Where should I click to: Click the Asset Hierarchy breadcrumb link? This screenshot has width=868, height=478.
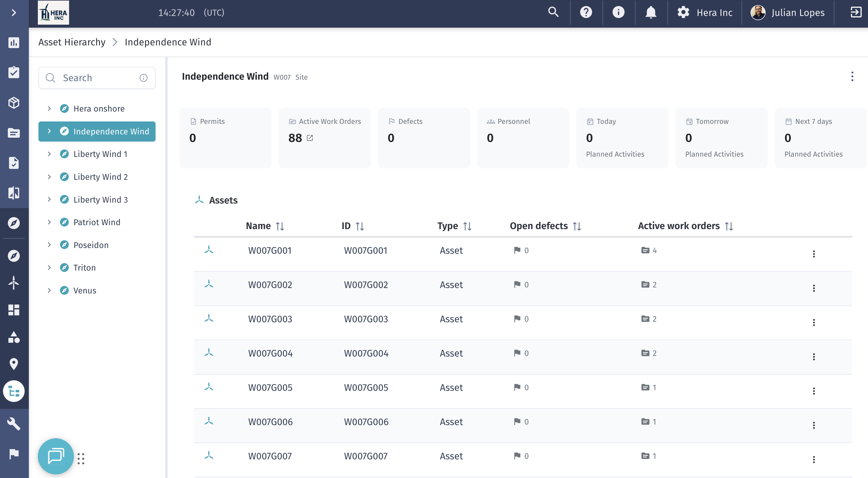72,42
